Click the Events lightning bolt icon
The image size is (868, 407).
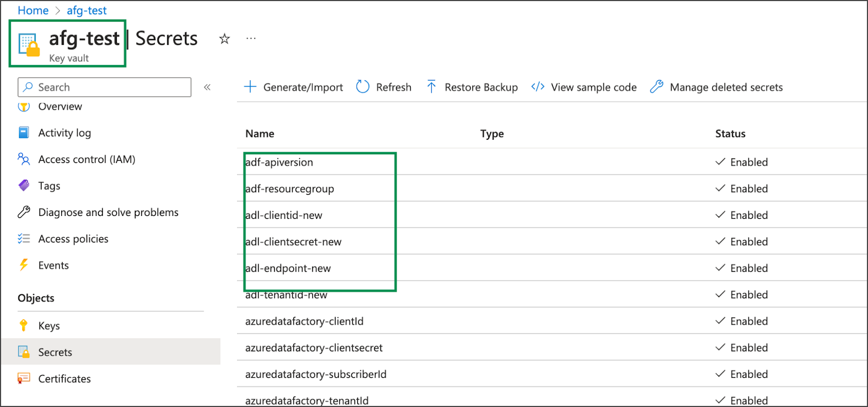coord(24,265)
